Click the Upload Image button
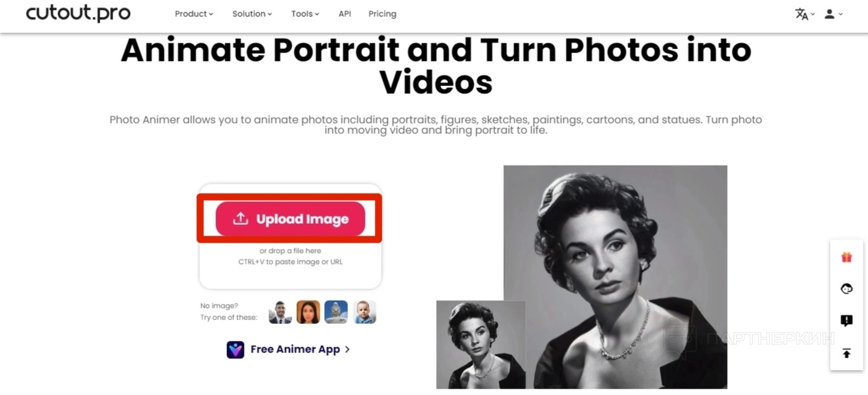The image size is (868, 395). (x=290, y=219)
